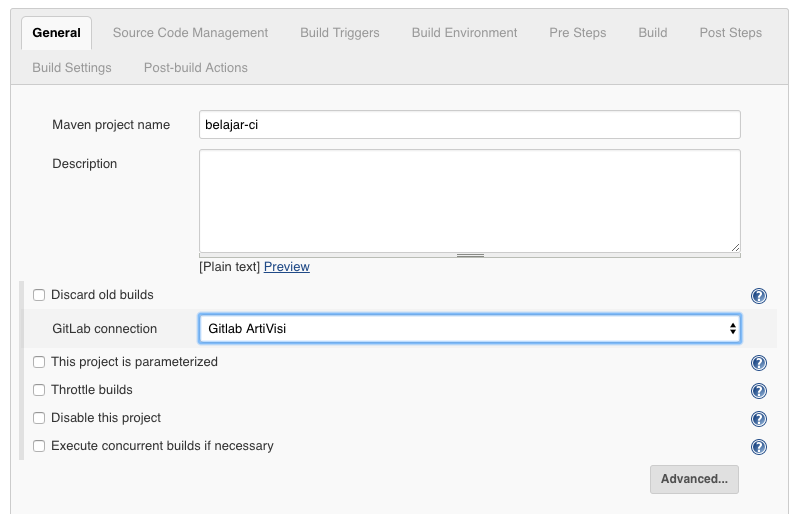
Task: Open help for Disable this project
Action: pyautogui.click(x=758, y=419)
